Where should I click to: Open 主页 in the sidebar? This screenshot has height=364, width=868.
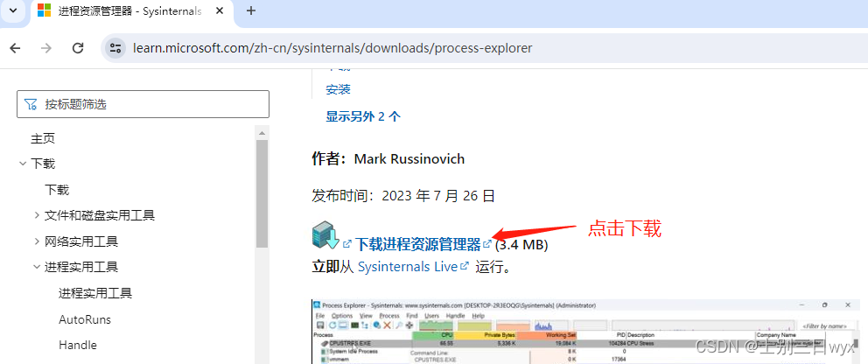point(43,138)
